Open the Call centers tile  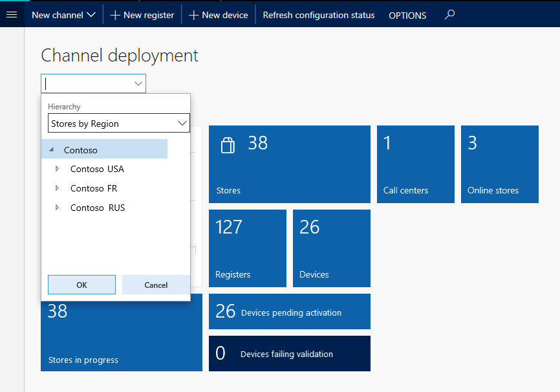coord(416,164)
